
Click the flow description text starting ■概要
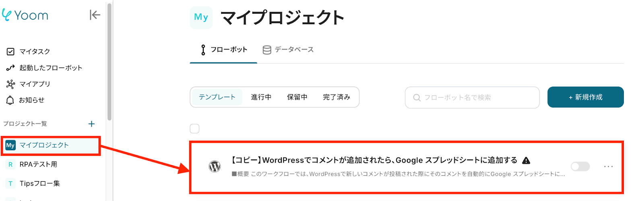(x=398, y=174)
